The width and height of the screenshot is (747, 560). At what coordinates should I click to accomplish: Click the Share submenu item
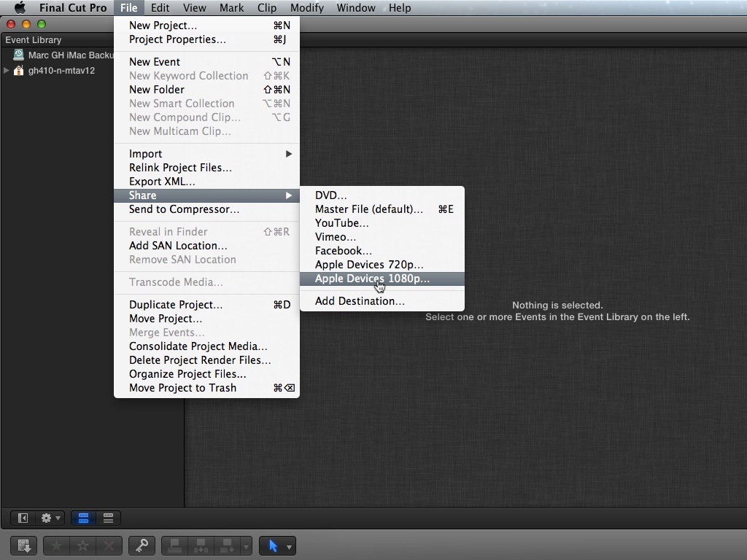pos(206,195)
